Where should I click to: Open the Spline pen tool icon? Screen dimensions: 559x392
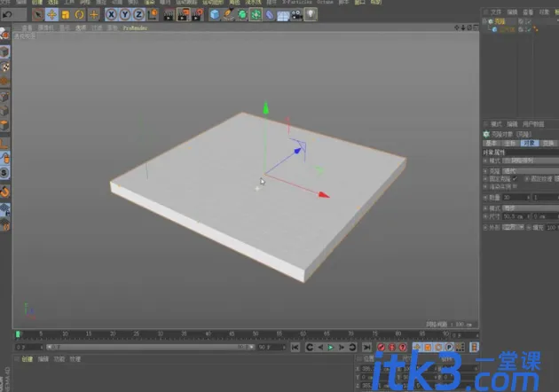(228, 14)
